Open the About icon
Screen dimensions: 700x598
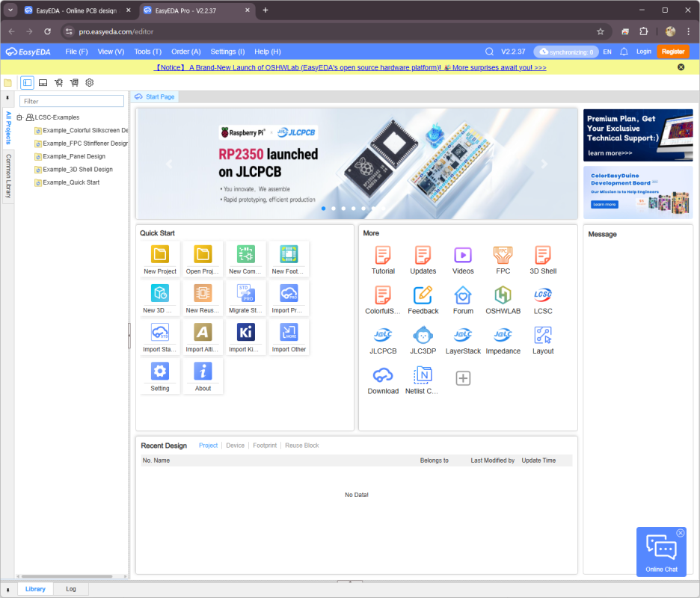pyautogui.click(x=203, y=372)
